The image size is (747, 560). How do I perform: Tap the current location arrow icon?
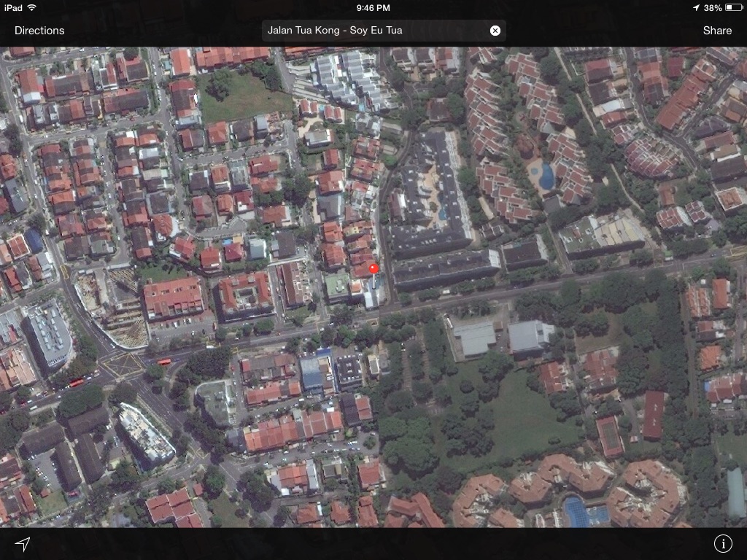click(x=23, y=544)
